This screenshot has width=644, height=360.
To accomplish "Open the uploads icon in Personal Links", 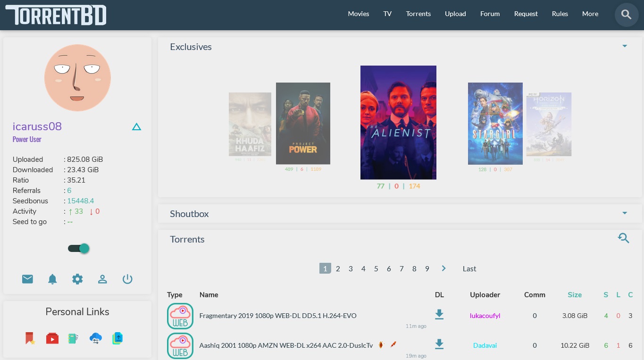I will click(117, 338).
